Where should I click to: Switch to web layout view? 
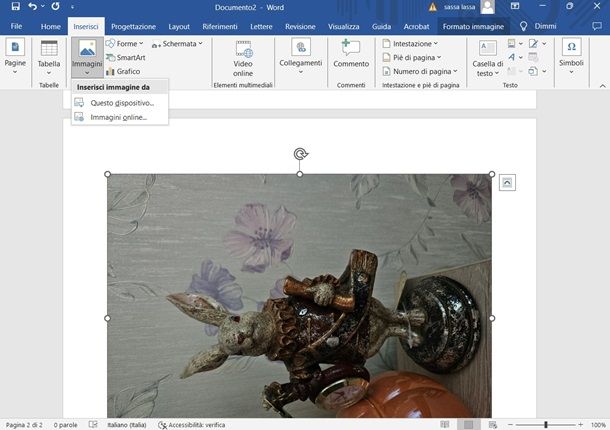pyautogui.click(x=493, y=425)
